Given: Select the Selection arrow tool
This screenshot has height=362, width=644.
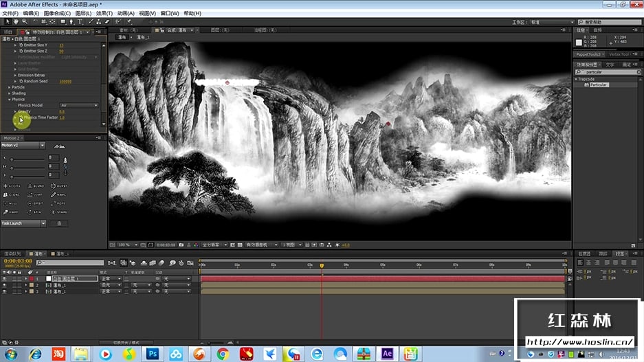Looking at the screenshot, I should (x=8, y=22).
